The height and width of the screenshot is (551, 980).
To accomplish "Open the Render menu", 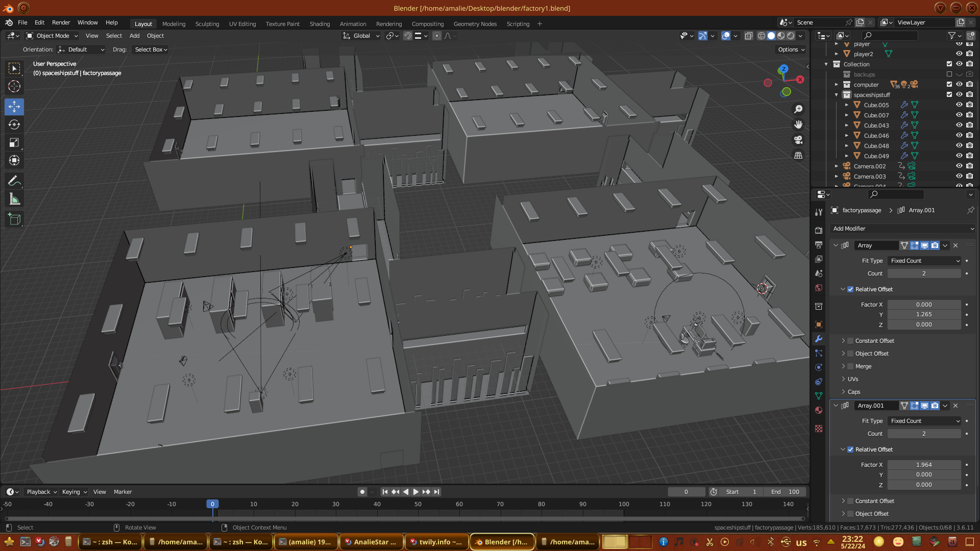I will [61, 22].
